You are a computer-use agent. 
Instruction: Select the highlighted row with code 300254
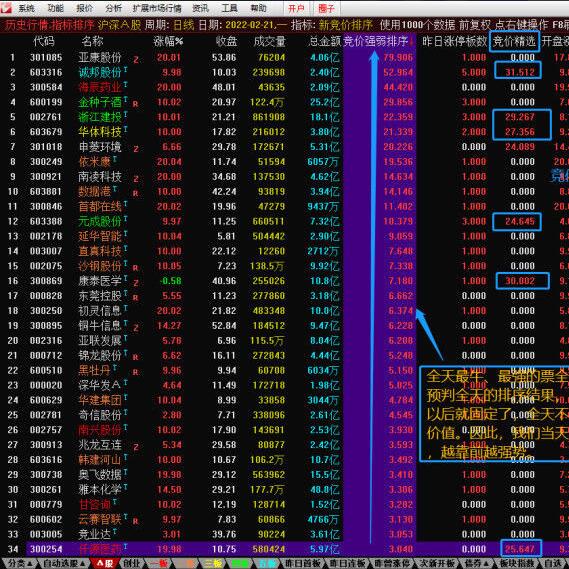284,549
